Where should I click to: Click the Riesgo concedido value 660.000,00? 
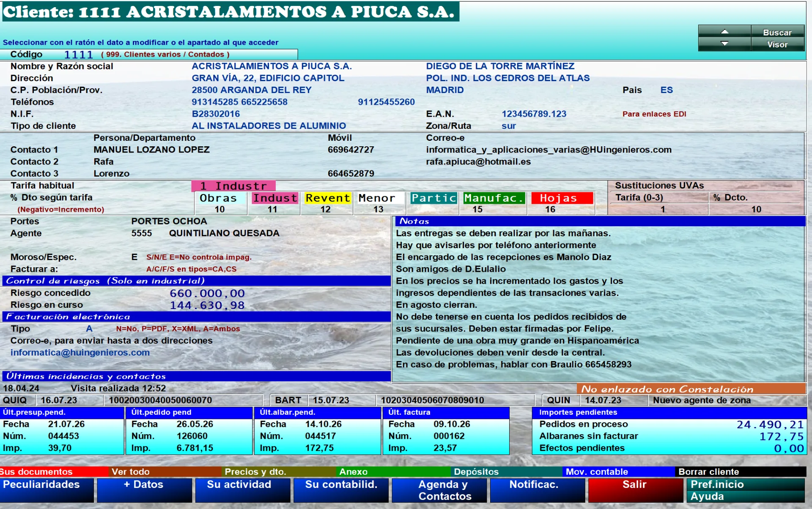click(207, 293)
